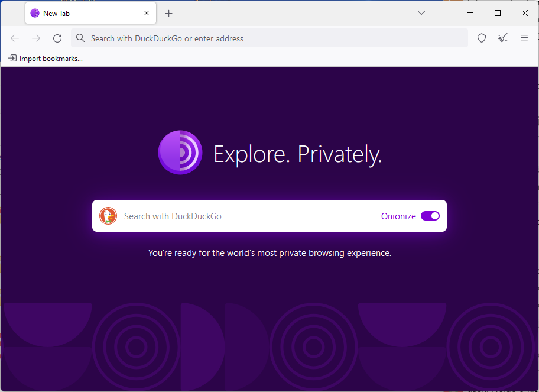539x392 pixels.
Task: Click the Tor Browser onion logo
Action: tap(180, 153)
